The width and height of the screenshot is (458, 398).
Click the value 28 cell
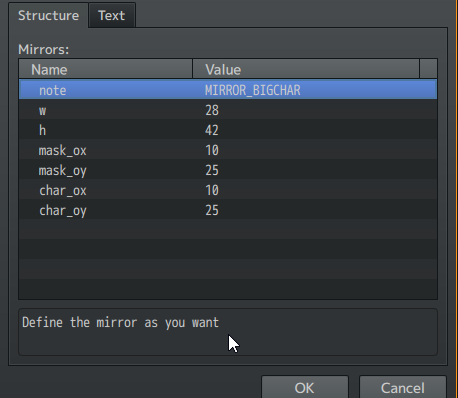[315, 109]
